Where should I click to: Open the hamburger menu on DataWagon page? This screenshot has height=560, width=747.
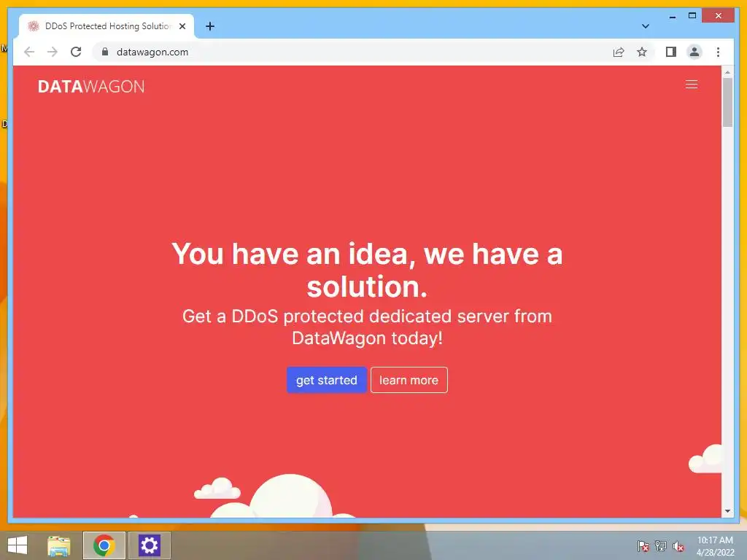[x=692, y=85]
